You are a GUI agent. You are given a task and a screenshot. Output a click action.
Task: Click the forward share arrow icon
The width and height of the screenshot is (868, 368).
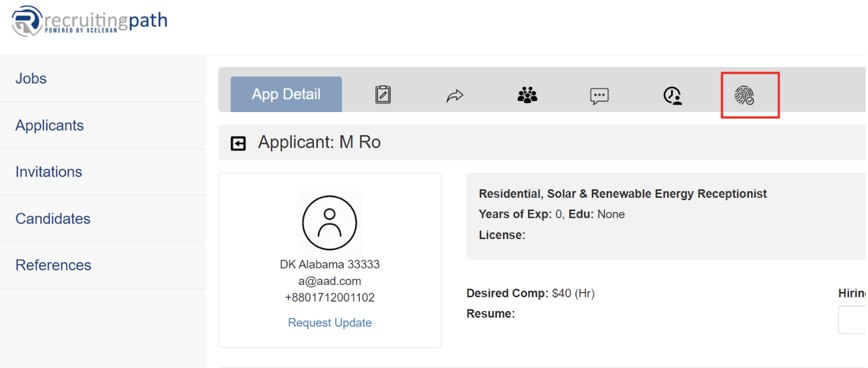[455, 95]
